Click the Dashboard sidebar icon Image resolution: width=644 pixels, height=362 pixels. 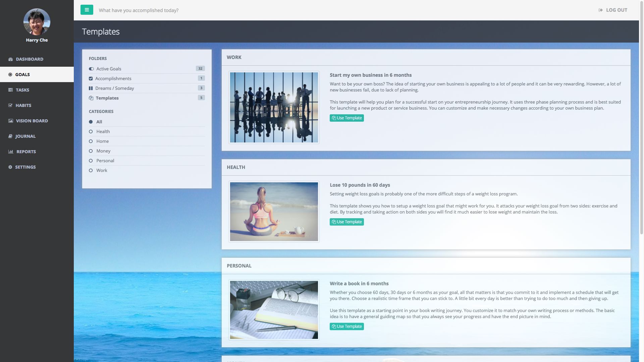(x=10, y=59)
